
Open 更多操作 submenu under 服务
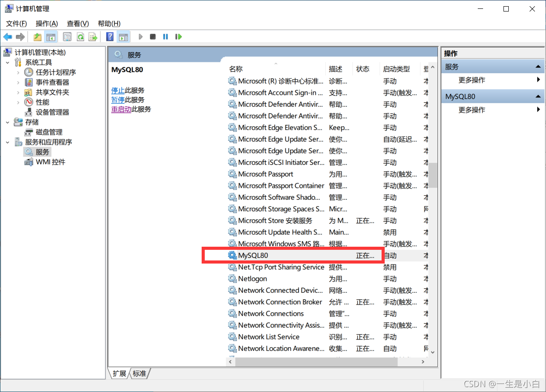492,80
